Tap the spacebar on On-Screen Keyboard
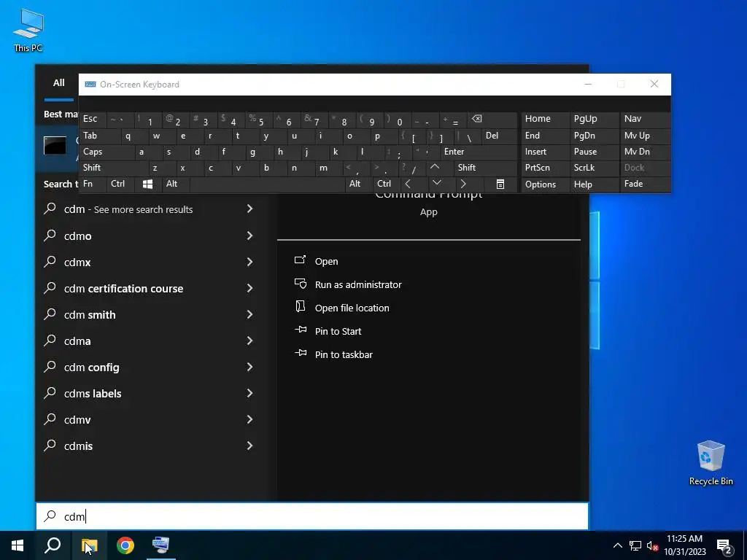Image resolution: width=747 pixels, height=560 pixels. coord(267,184)
